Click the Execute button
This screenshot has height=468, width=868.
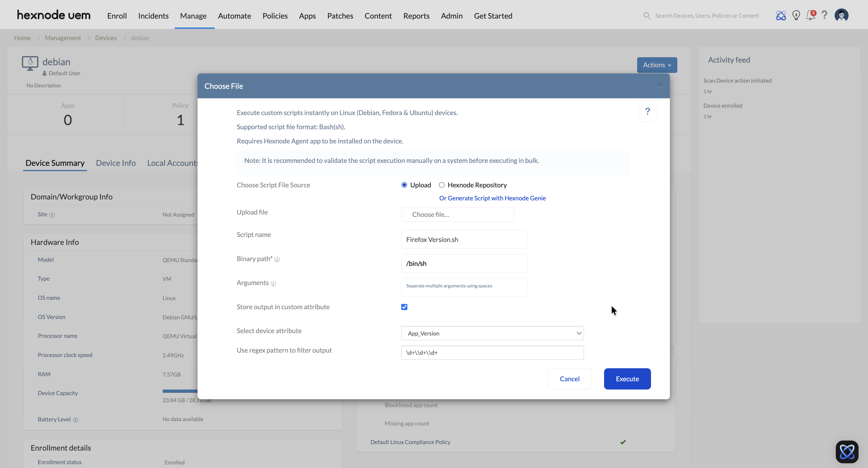click(x=627, y=379)
